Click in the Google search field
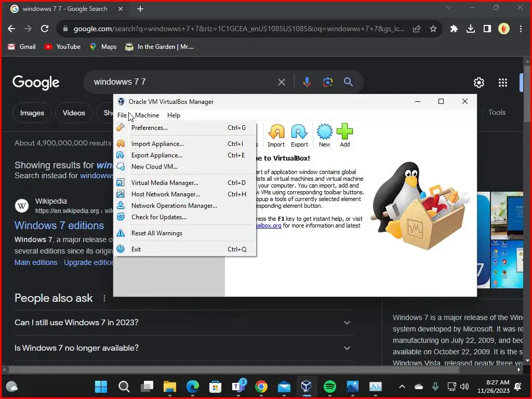 click(x=183, y=82)
